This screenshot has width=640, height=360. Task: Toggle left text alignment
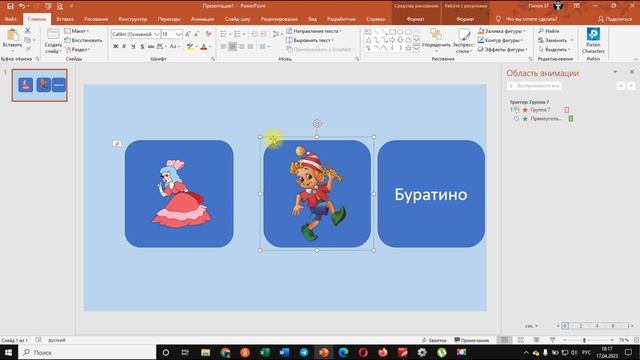[x=224, y=47]
